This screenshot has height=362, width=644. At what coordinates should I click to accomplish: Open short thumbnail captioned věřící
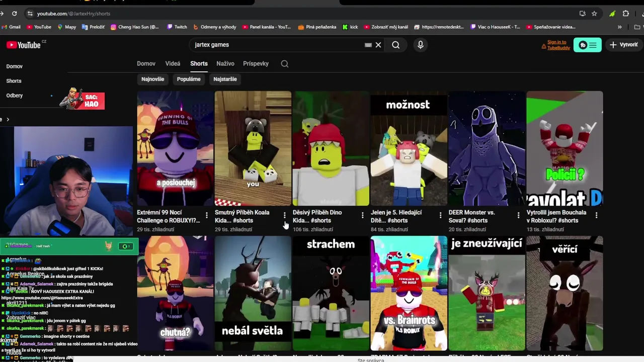pos(565,293)
